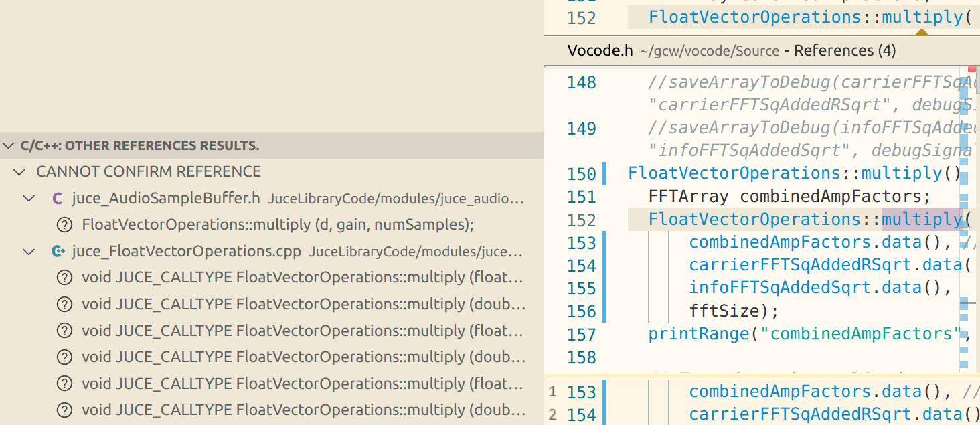This screenshot has width=980, height=425.
Task: Click FloatVectorOperations::multiply( on main editor line 152
Action: (810, 17)
